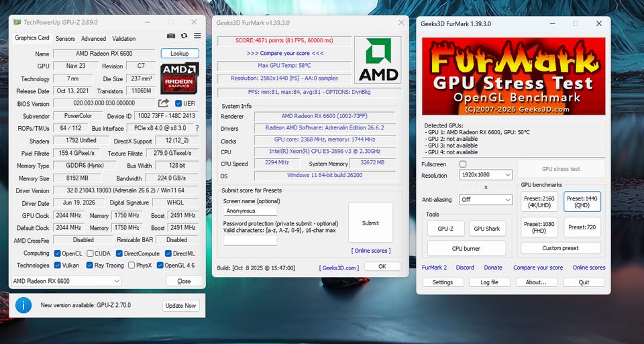Click the Driver Version value field in GPU-Z
This screenshot has height=344, width=644.
(x=125, y=190)
